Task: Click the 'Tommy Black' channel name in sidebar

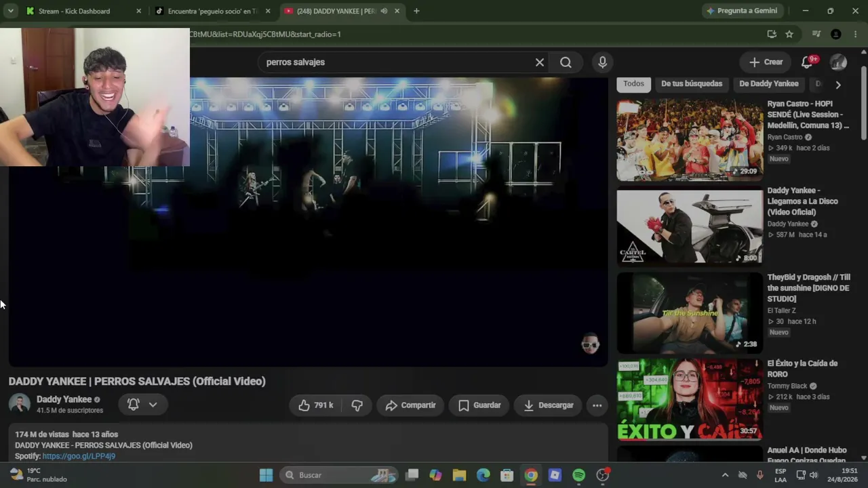Action: [x=787, y=386]
